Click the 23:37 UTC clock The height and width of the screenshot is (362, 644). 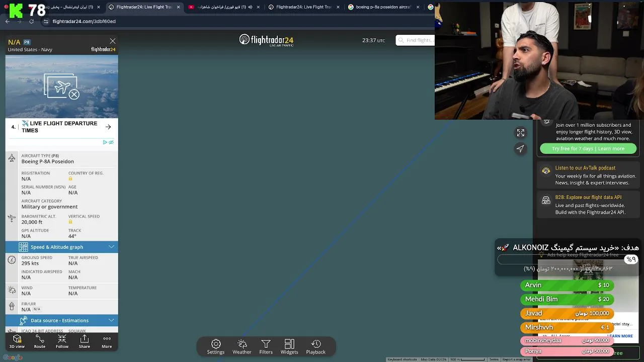[x=373, y=40]
